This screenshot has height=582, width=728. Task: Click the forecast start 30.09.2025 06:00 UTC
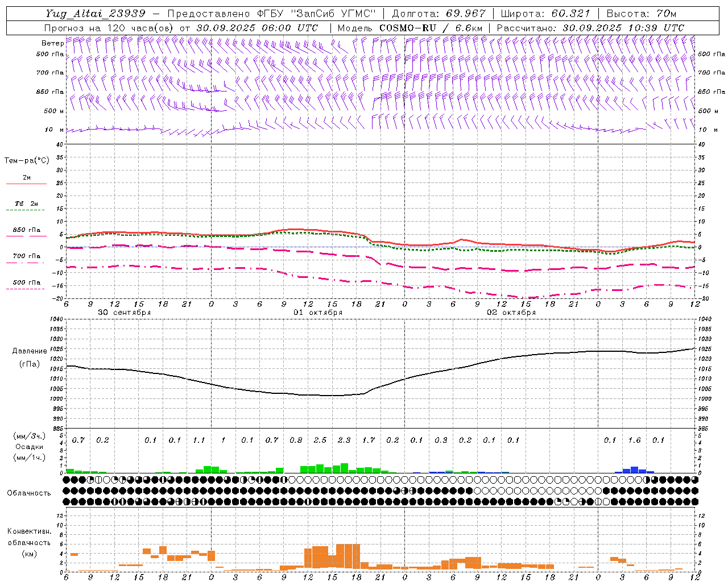click(257, 28)
